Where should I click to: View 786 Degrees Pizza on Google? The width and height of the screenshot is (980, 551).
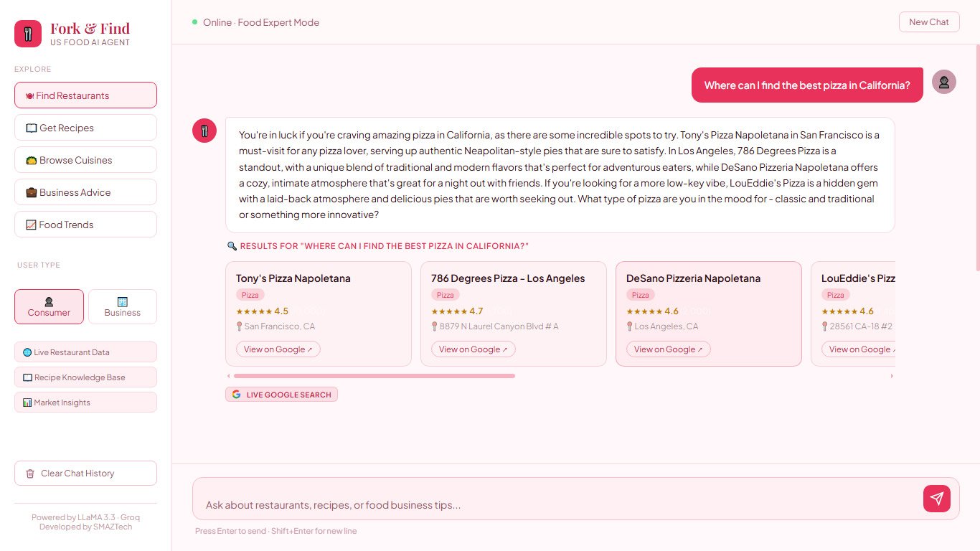click(x=473, y=349)
